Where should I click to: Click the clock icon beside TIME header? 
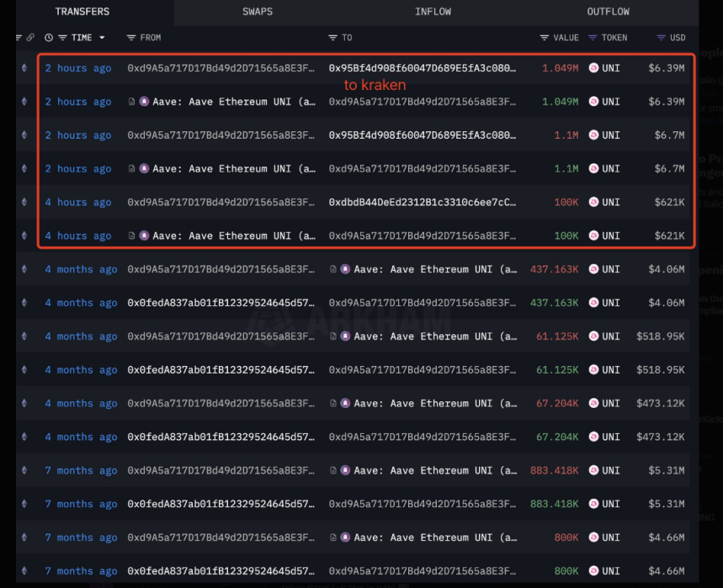49,38
